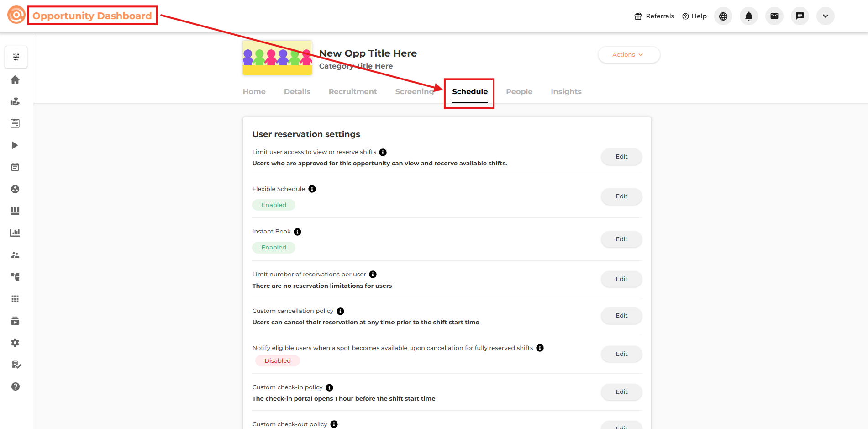This screenshot has height=429, width=868.
Task: Open the Referrals link
Action: tap(654, 16)
